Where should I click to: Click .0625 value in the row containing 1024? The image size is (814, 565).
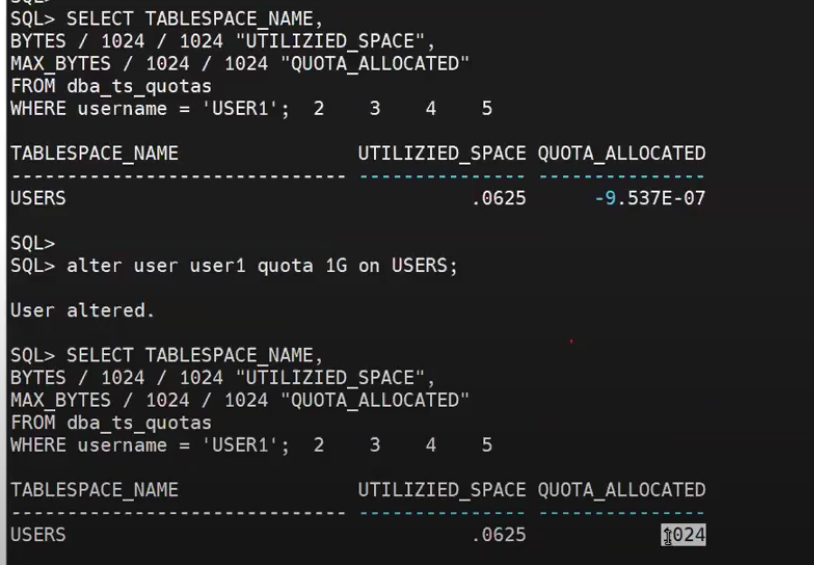[498, 535]
